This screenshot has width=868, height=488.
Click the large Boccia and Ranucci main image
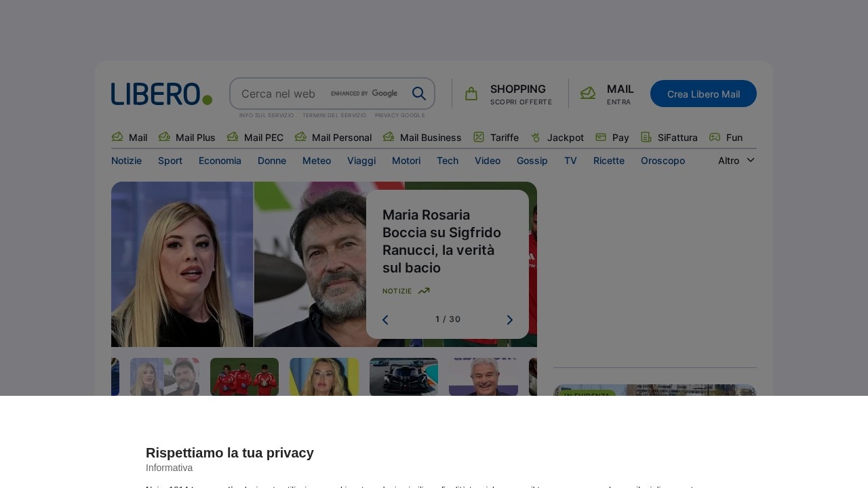[239, 264]
